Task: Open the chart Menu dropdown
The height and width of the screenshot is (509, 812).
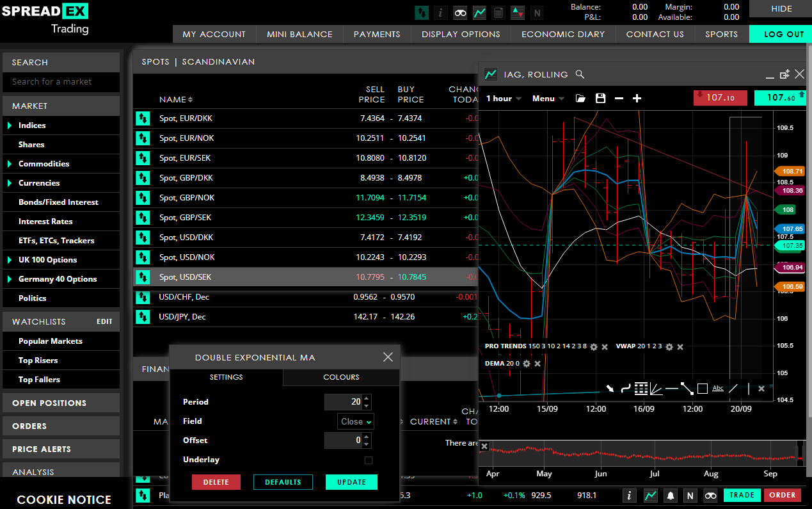Action: (x=547, y=98)
